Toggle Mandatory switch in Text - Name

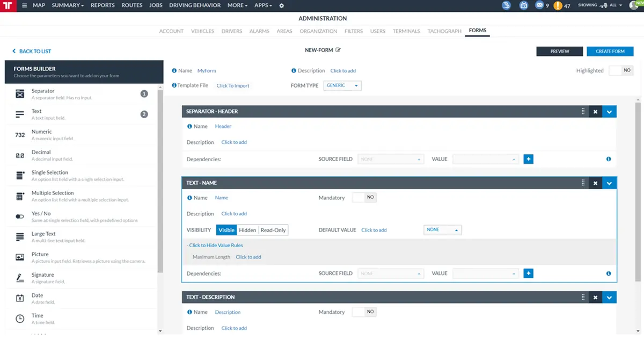pos(364,198)
